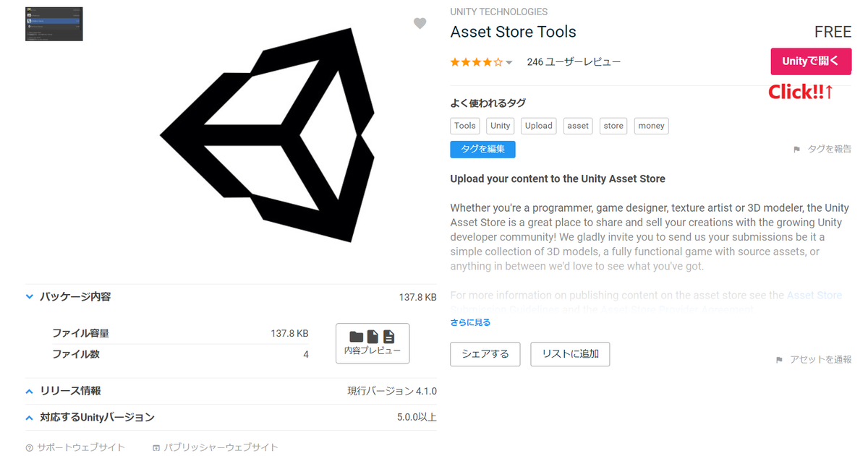Open the サポートウェブサイト link
Viewport: 868px width, 456px height.
(x=81, y=447)
